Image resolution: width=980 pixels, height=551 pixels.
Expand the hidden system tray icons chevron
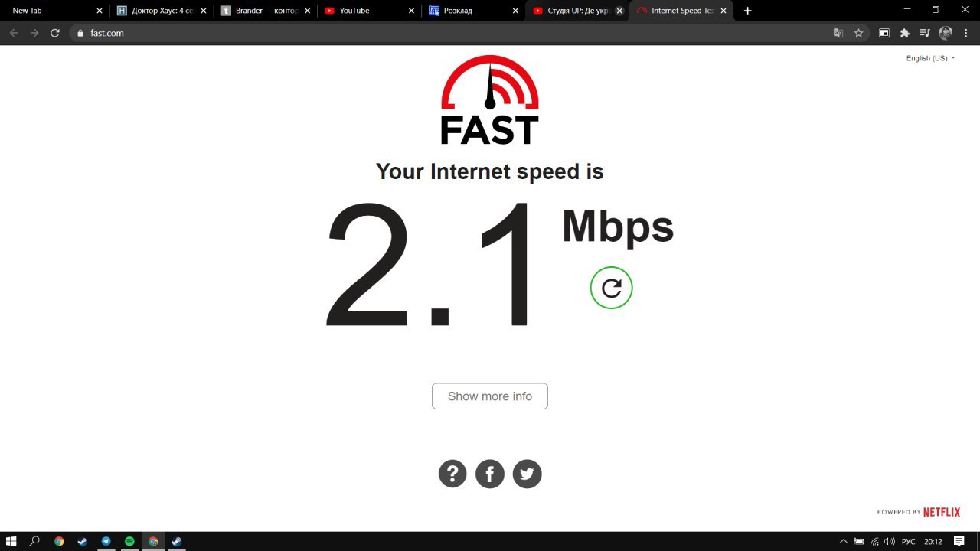click(844, 541)
